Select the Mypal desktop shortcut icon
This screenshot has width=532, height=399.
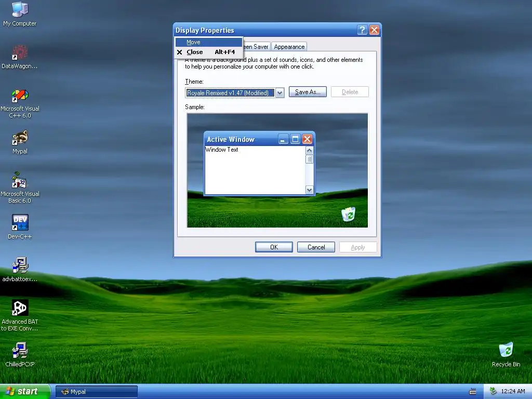pyautogui.click(x=20, y=142)
